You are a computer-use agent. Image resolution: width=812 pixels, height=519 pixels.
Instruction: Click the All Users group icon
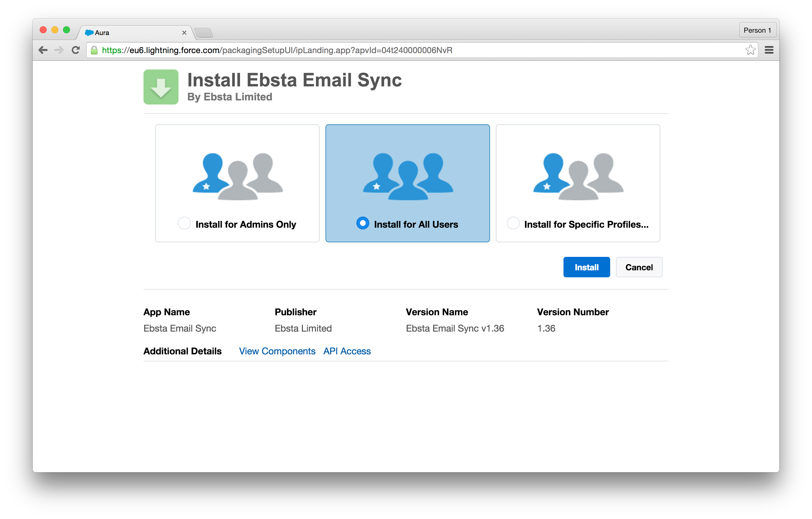pos(408,176)
